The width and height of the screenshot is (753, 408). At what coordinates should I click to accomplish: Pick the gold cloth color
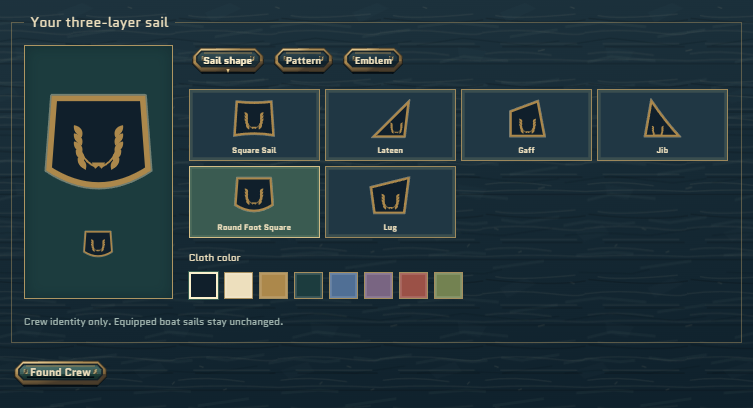tap(274, 286)
